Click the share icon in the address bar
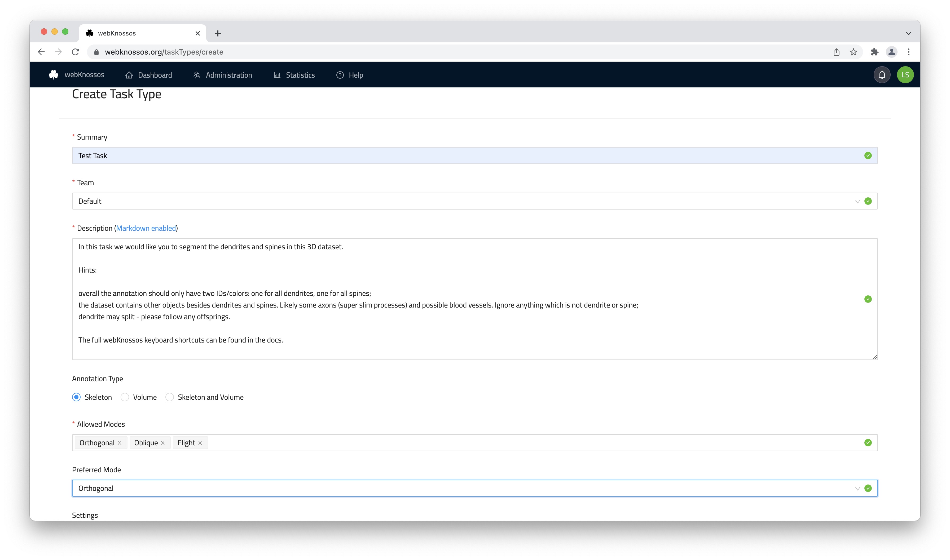The width and height of the screenshot is (950, 560). tap(836, 52)
